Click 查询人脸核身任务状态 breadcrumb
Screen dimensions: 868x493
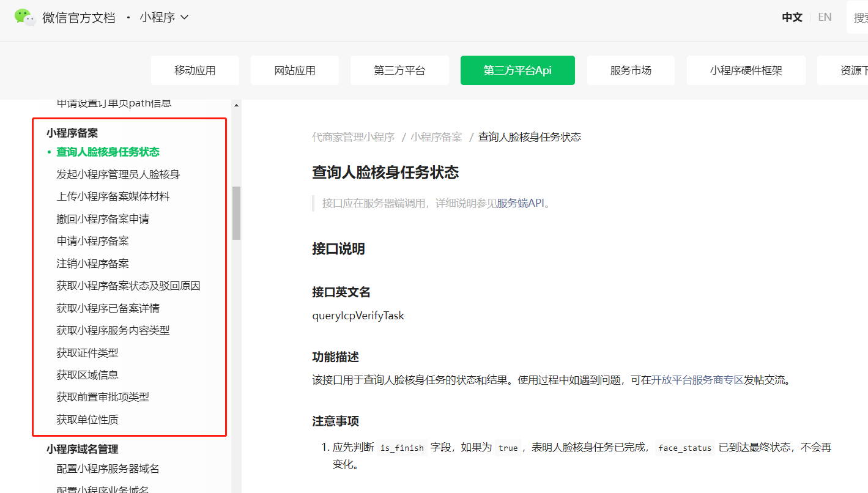pyautogui.click(x=530, y=137)
